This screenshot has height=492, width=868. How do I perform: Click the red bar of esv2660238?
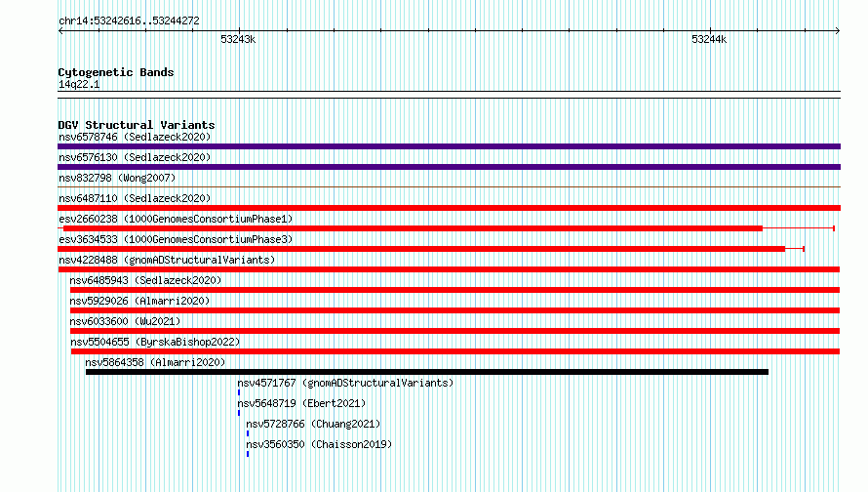click(x=413, y=228)
